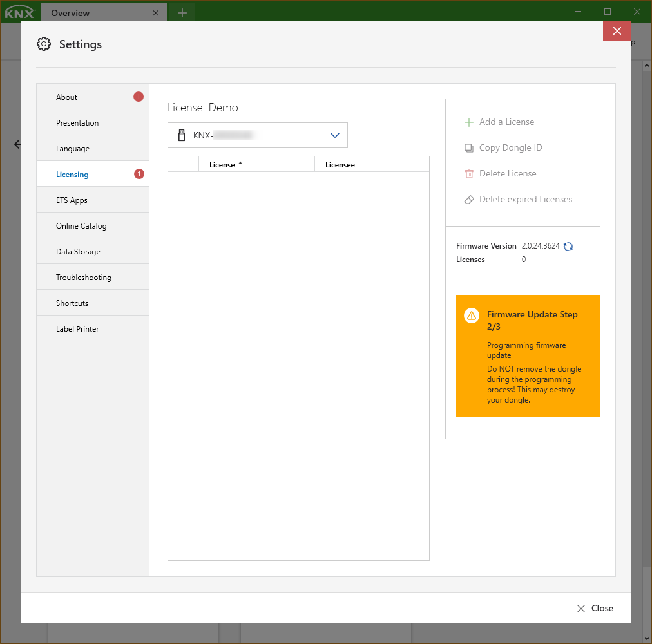Click Copy Dongle ID
652x644 pixels.
[503, 147]
